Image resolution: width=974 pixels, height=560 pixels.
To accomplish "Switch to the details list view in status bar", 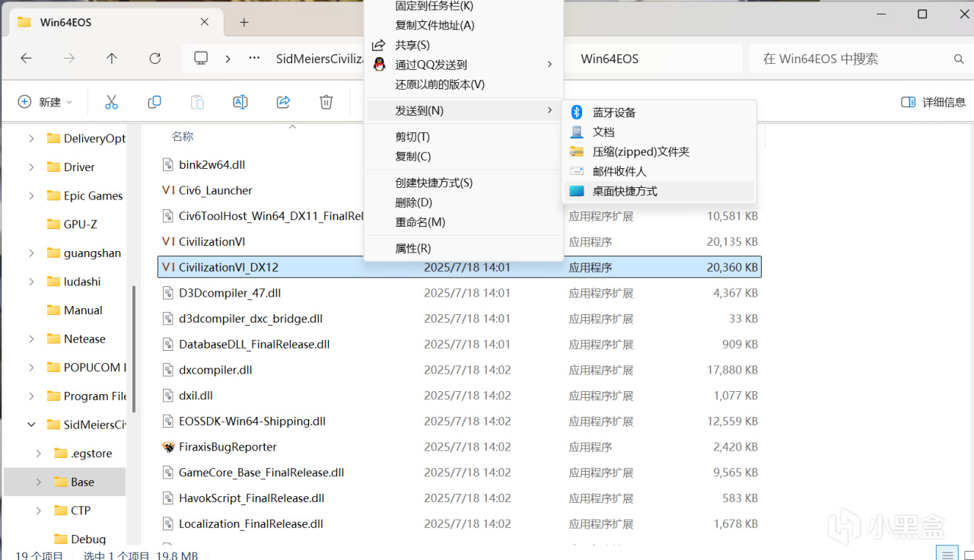I will coord(947,555).
